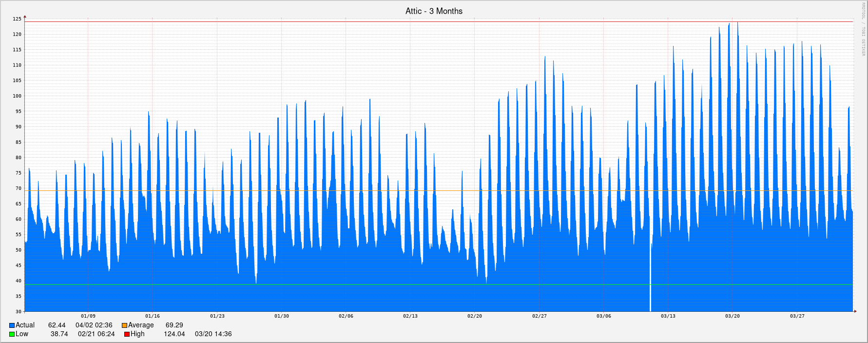This screenshot has width=868, height=343.
Task: Click the Actual value 62.44 in legend
Action: (57, 325)
